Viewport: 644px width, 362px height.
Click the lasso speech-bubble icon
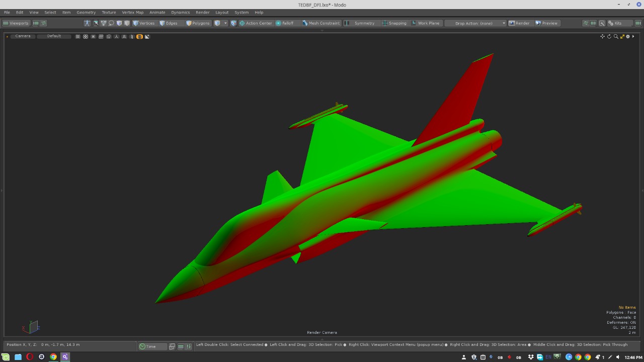tap(111, 23)
